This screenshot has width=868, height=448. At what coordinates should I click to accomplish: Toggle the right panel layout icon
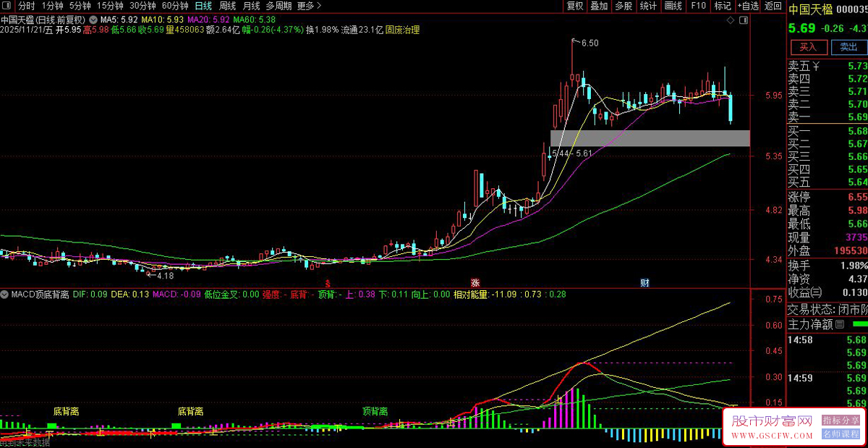744,19
